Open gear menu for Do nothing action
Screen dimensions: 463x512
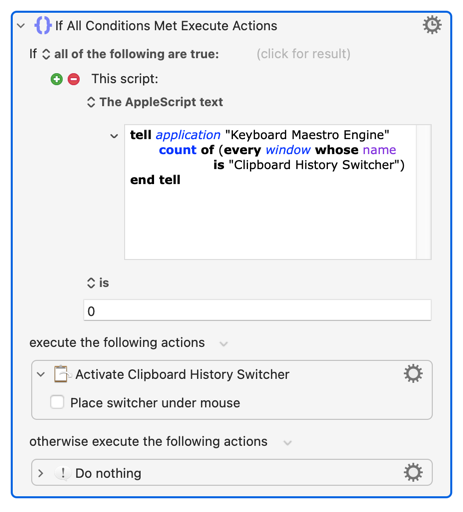[413, 472]
